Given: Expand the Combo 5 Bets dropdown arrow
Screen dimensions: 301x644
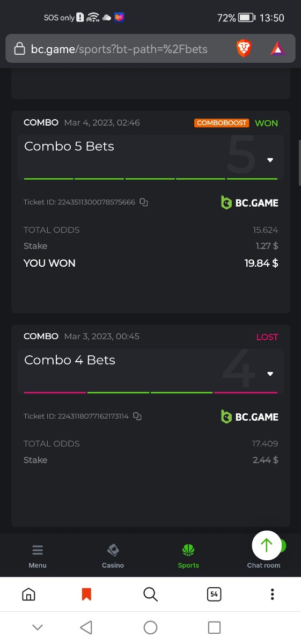Looking at the screenshot, I should 270,160.
